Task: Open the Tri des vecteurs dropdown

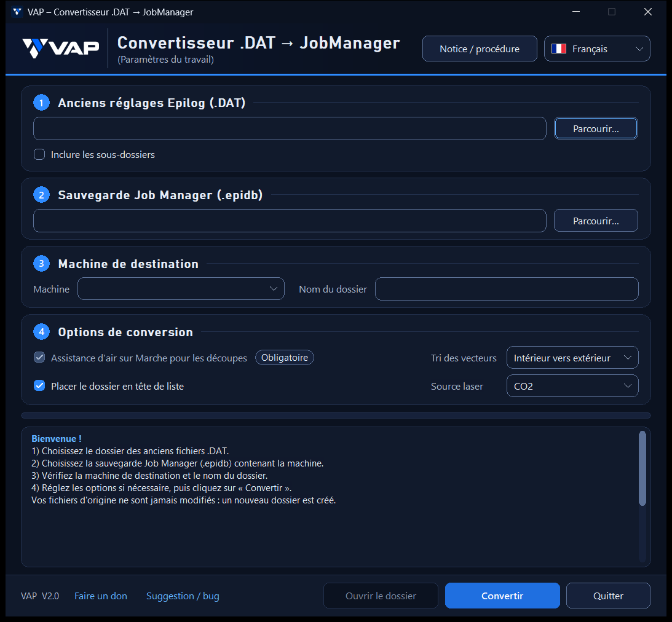Action: coord(572,357)
